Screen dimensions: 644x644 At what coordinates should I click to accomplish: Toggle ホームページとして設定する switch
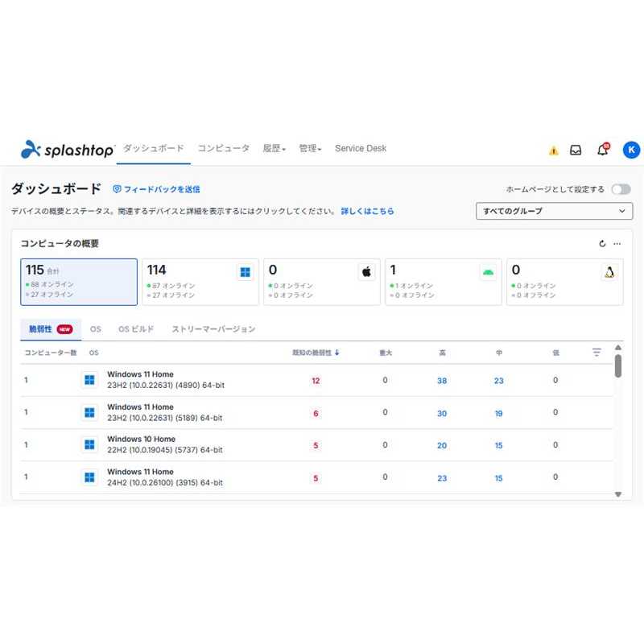point(621,189)
